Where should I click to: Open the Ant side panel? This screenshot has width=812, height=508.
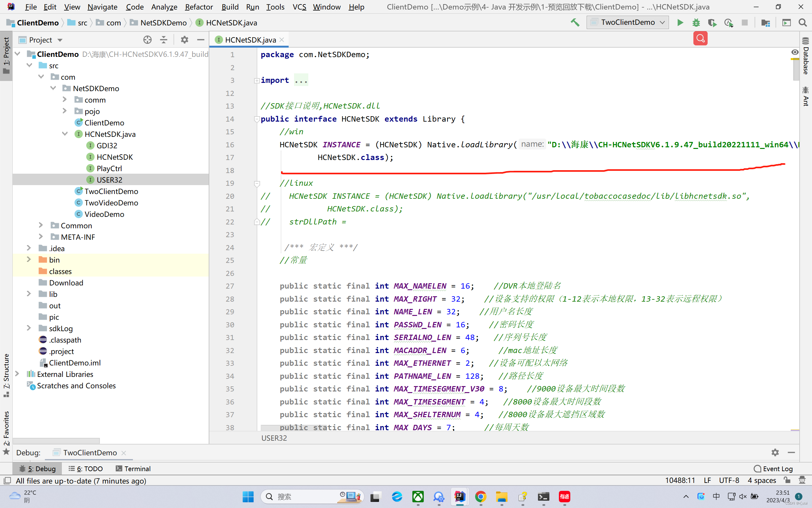806,97
